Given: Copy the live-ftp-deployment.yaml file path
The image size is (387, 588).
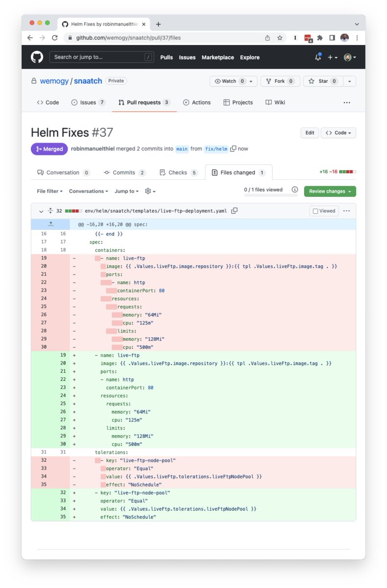Looking at the screenshot, I should pos(234,211).
